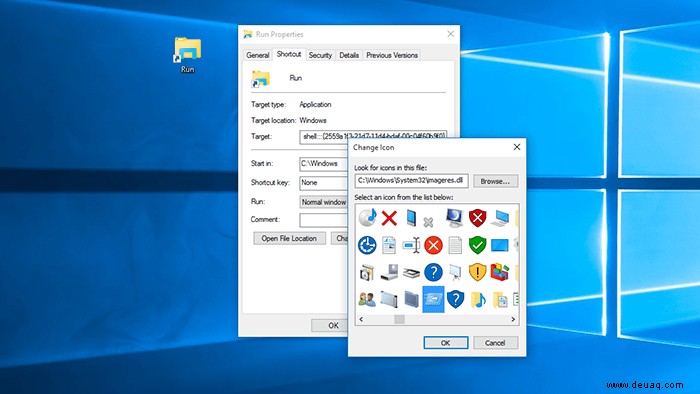This screenshot has height=394, width=700.
Task: Select the plain red X cross icon
Action: tap(389, 218)
